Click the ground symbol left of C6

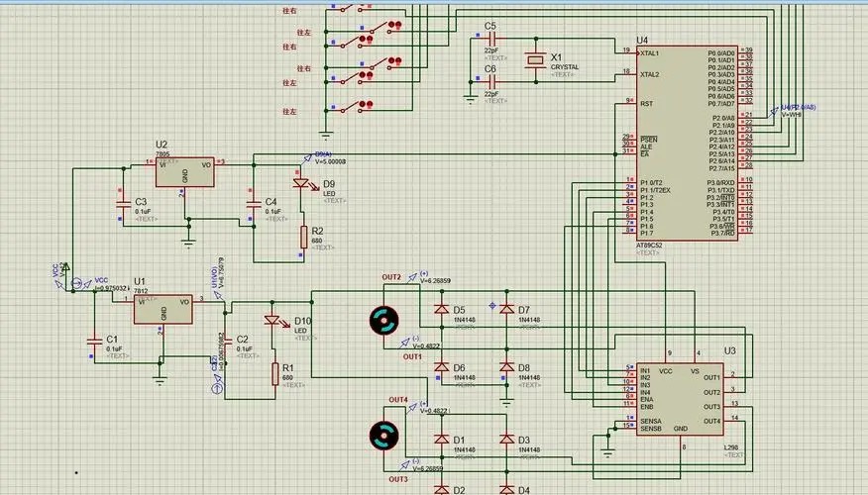471,100
